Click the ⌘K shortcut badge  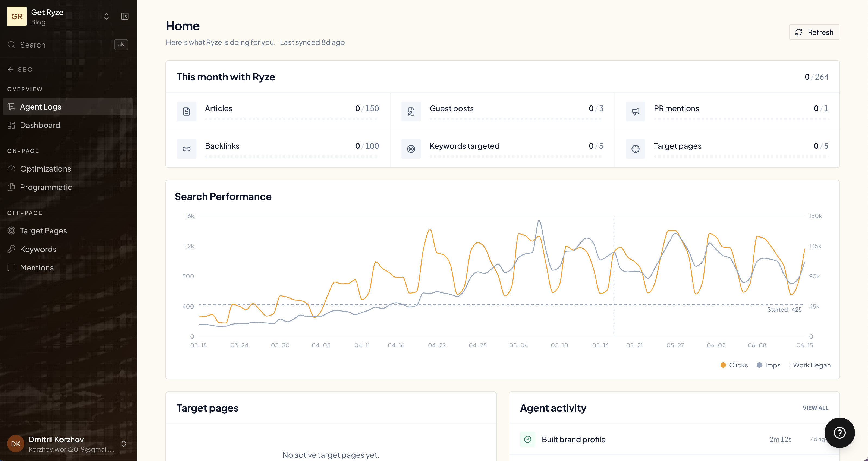(121, 45)
